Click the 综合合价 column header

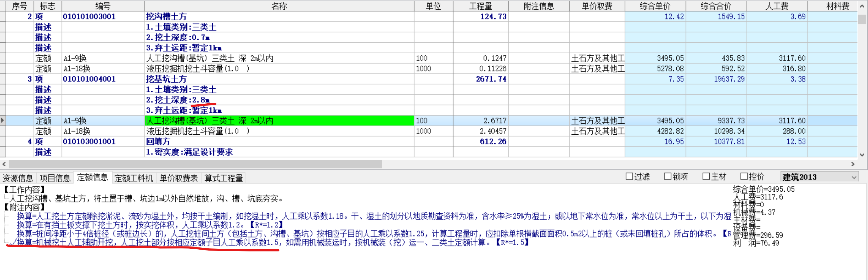click(x=716, y=6)
